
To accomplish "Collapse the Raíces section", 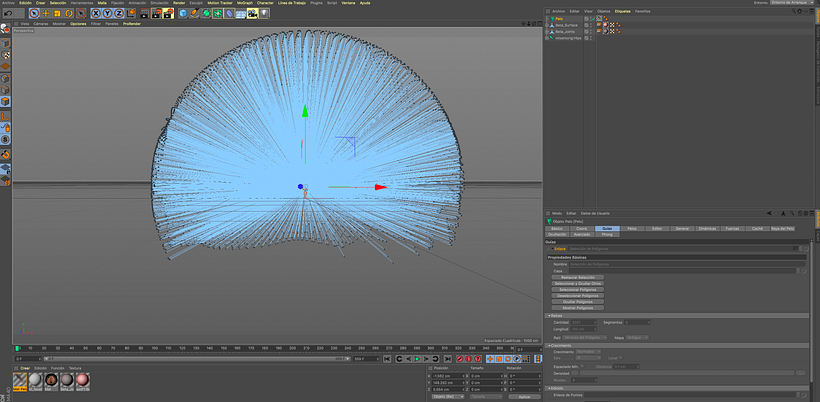I will tap(548, 316).
